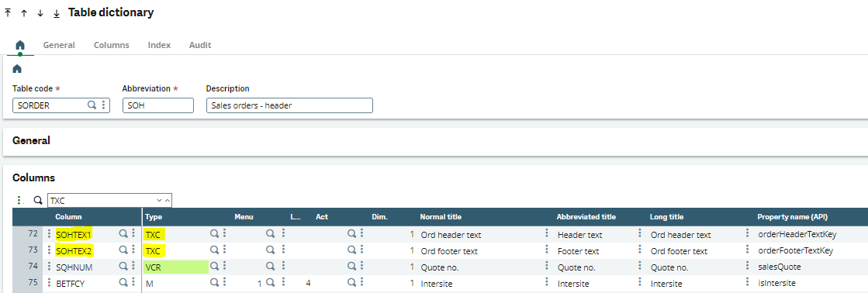Click the Menu column header
Viewport: 868px width, 293px height.
(244, 217)
